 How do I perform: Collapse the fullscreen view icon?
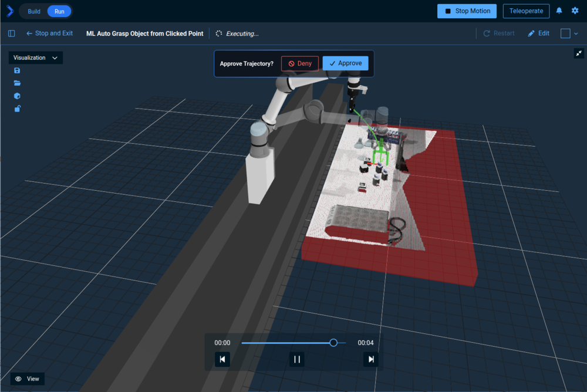pyautogui.click(x=579, y=53)
